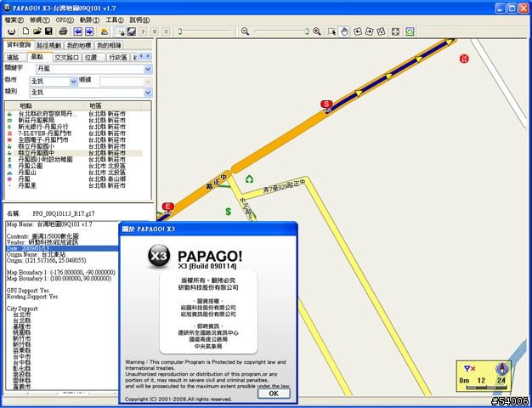Click the PAPAGO logo icon in the toolbar
Viewport: 532px width, 408px height.
[x=12, y=31]
